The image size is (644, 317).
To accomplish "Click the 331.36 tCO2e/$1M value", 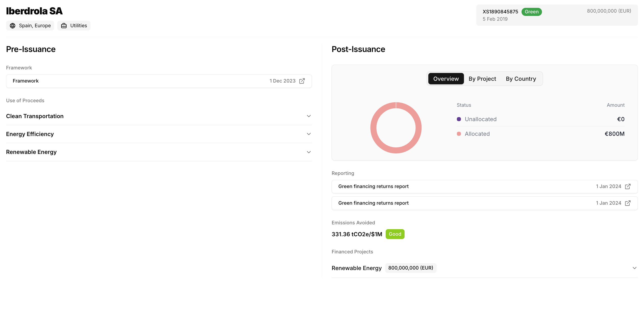I will pyautogui.click(x=357, y=234).
